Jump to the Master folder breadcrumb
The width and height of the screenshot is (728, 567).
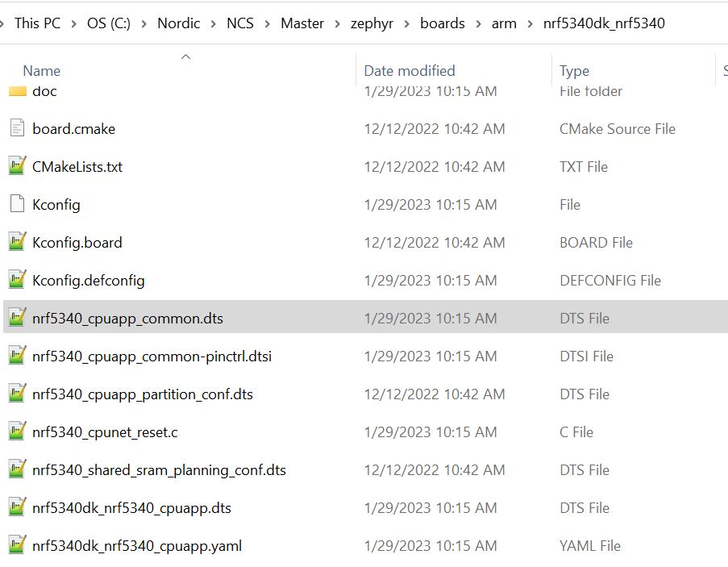[302, 23]
